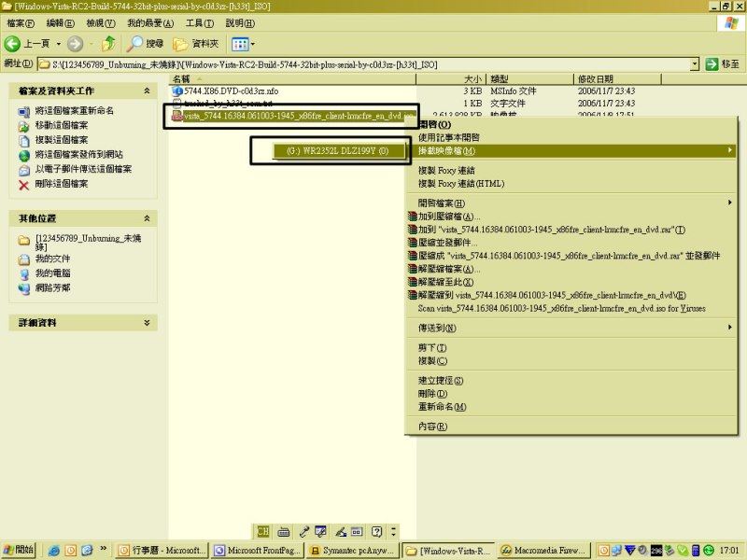Open the 我的最愛(A) menu

click(x=150, y=23)
